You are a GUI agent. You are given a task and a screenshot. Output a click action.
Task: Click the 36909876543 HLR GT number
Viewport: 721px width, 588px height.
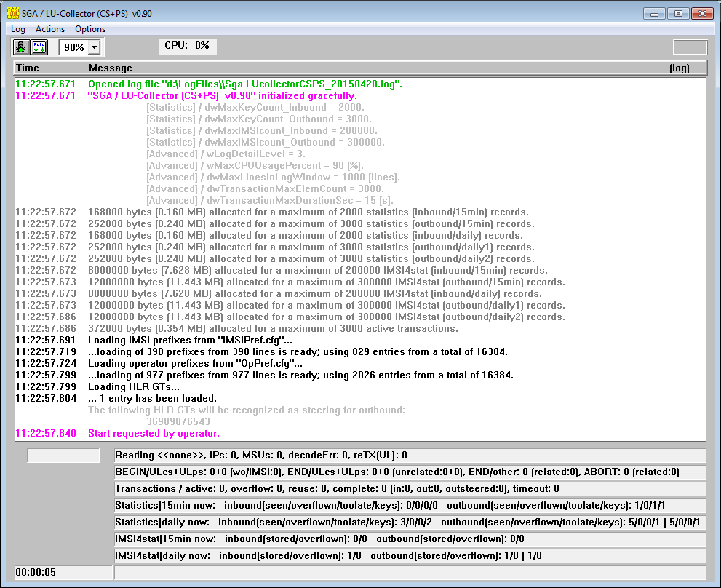click(x=178, y=421)
